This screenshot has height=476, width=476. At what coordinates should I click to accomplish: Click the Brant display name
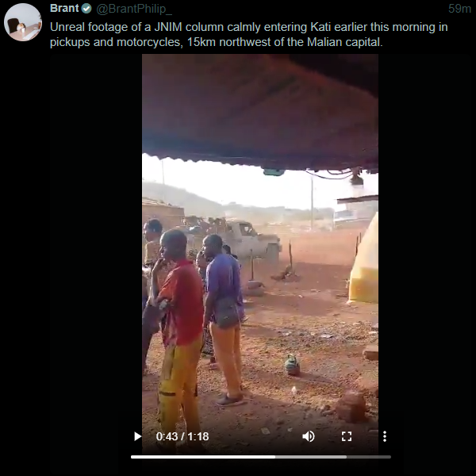pyautogui.click(x=64, y=9)
